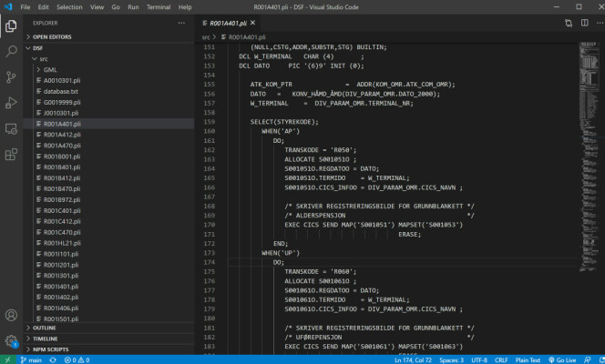Open the Explorer view in activity bar
This screenshot has width=605, height=364.
point(11,25)
